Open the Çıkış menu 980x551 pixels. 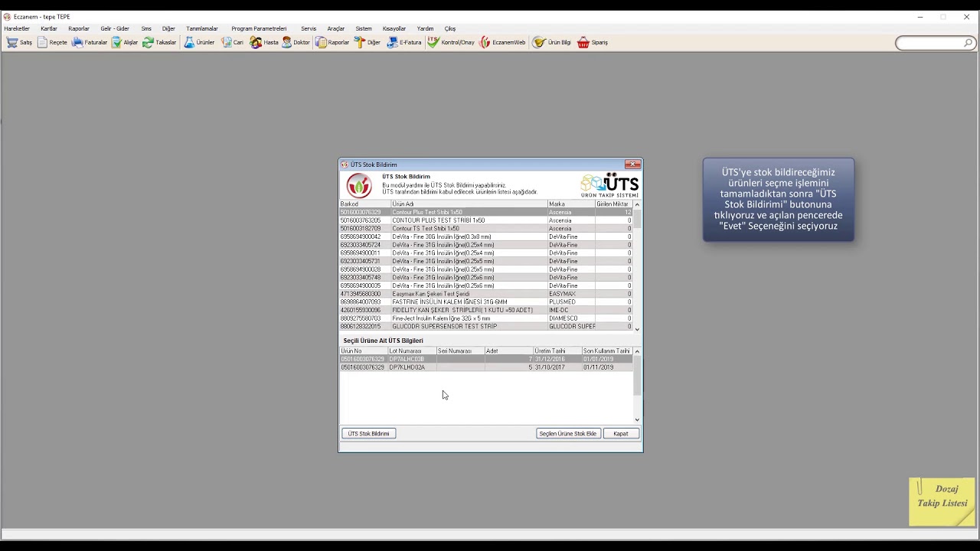click(450, 28)
